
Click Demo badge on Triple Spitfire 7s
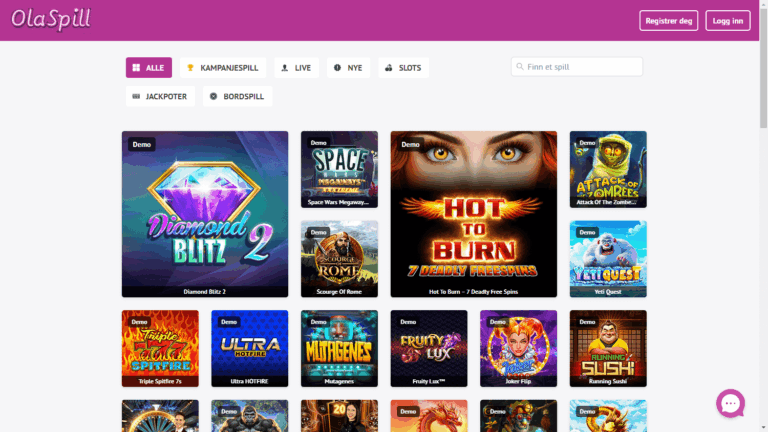[x=139, y=322]
